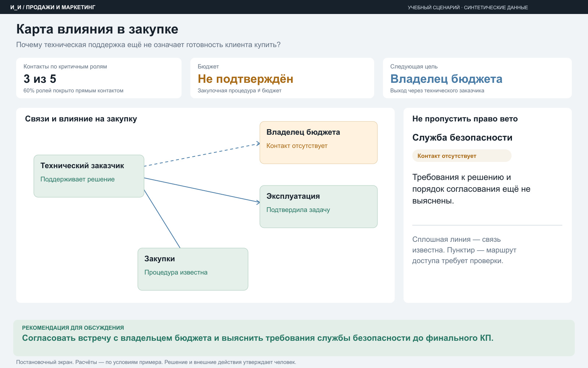Screen dimensions: 588x368
Task: Open the 'Эксплуатация' node
Action: [319, 206]
